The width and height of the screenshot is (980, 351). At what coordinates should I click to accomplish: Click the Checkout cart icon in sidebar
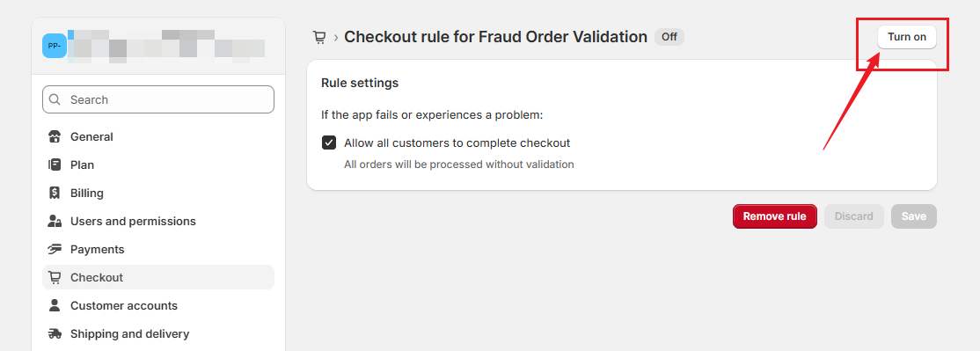(x=55, y=277)
